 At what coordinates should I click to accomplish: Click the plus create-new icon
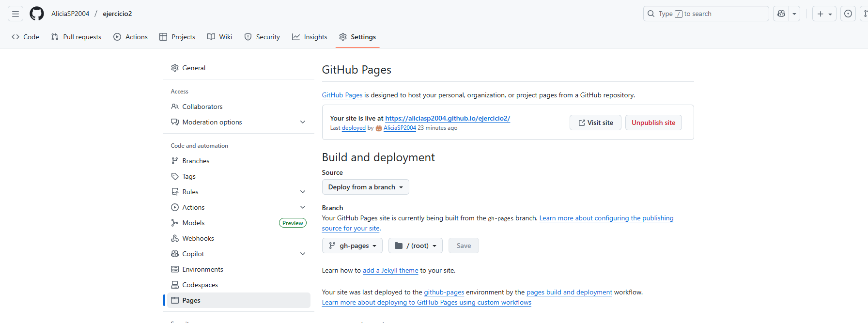(821, 14)
